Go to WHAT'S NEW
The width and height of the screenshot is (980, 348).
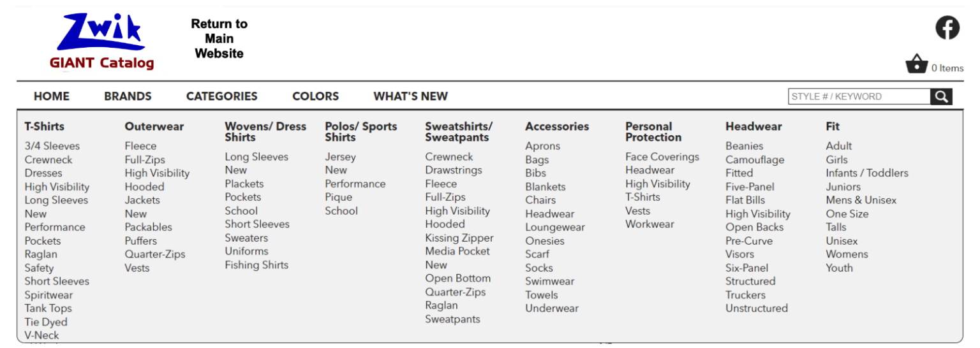[411, 96]
